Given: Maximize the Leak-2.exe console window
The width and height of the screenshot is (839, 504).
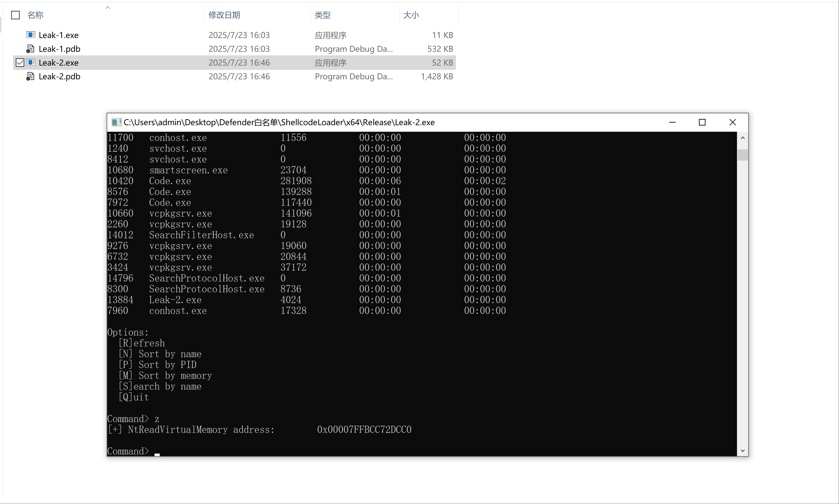Looking at the screenshot, I should (x=702, y=122).
